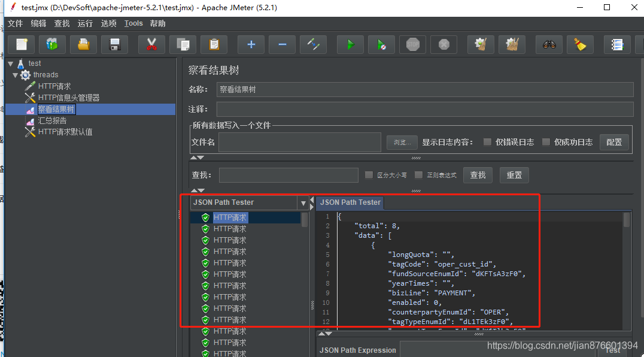This screenshot has width=644, height=357.
Task: Click the 文件名 filename input field
Action: [x=299, y=142]
